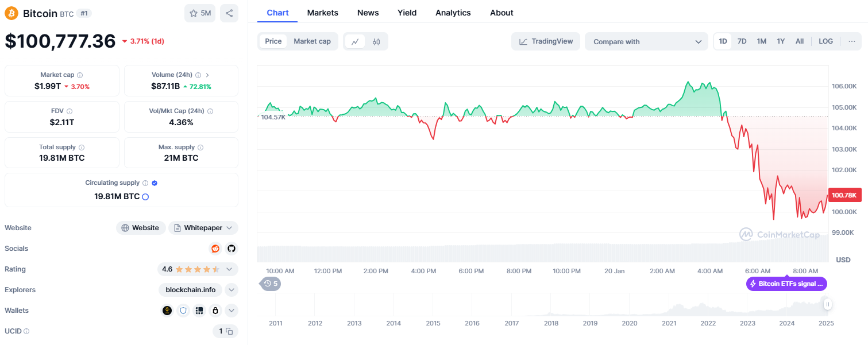
Task: Toggle chart to Market cap view
Action: pyautogui.click(x=312, y=41)
